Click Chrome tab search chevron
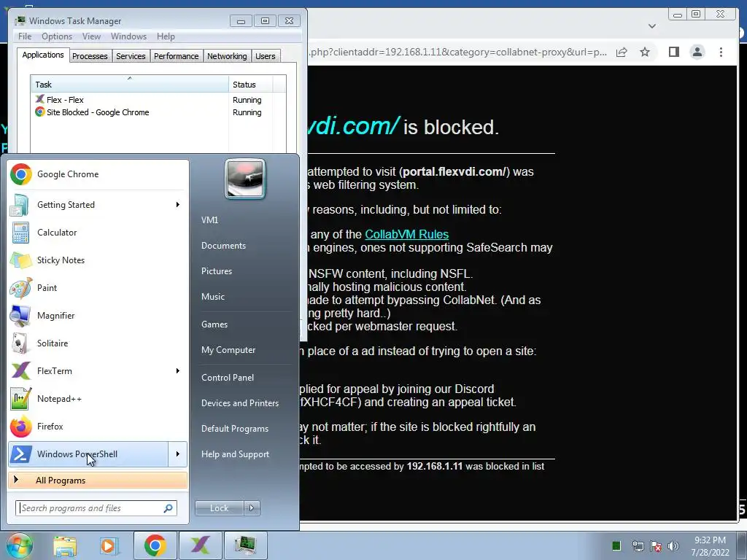This screenshot has height=560, width=747. [652, 26]
